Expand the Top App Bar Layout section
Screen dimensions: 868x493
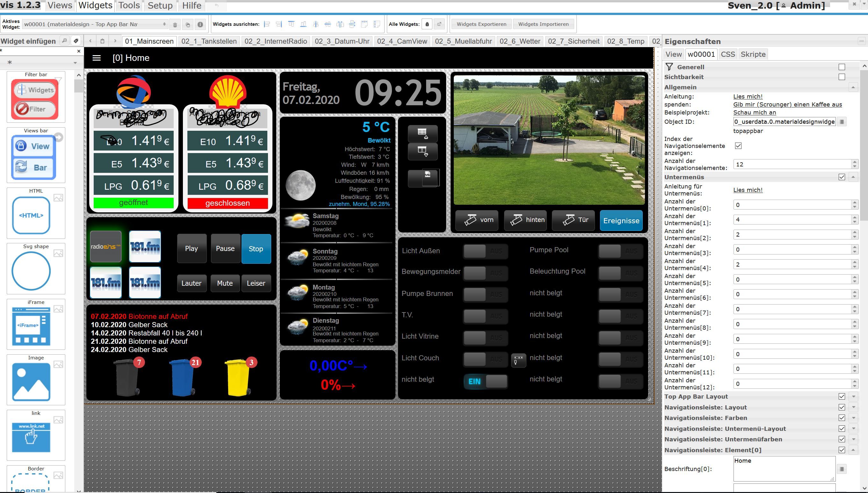point(853,396)
